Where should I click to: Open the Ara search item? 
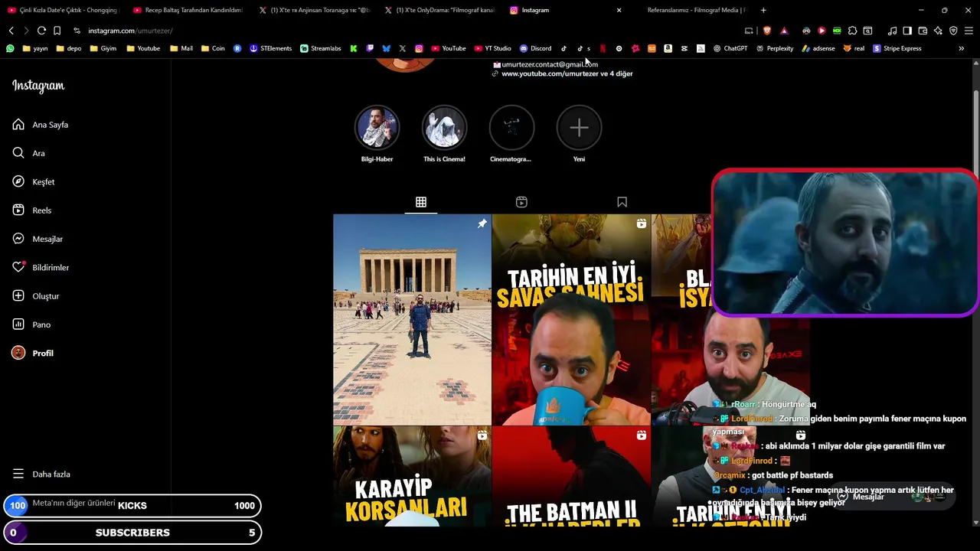(x=28, y=153)
